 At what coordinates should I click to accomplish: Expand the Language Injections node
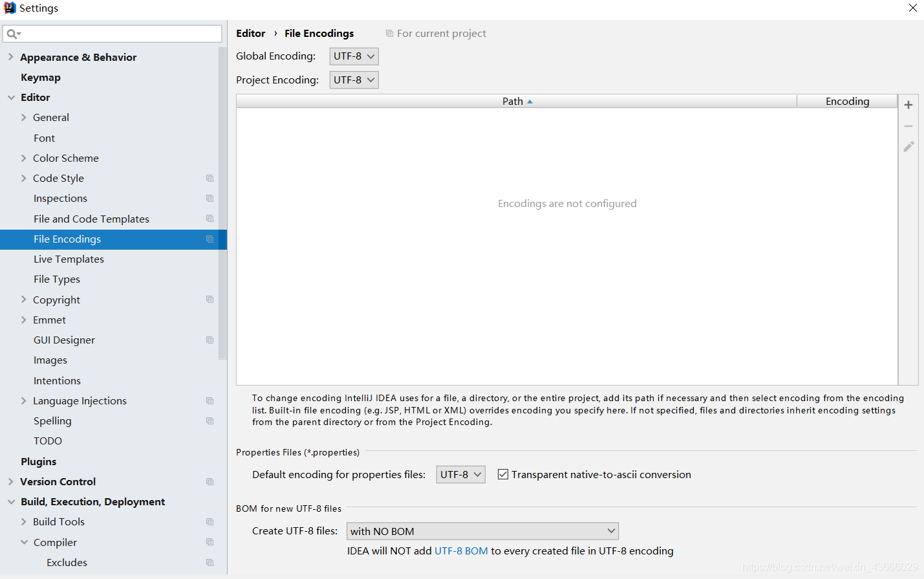pyautogui.click(x=23, y=400)
